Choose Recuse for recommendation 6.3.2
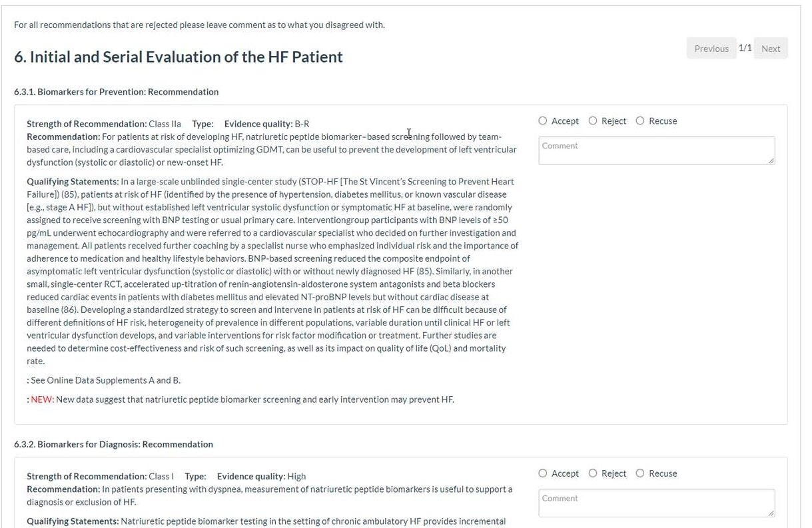Image resolution: width=812 pixels, height=528 pixels. click(x=640, y=473)
